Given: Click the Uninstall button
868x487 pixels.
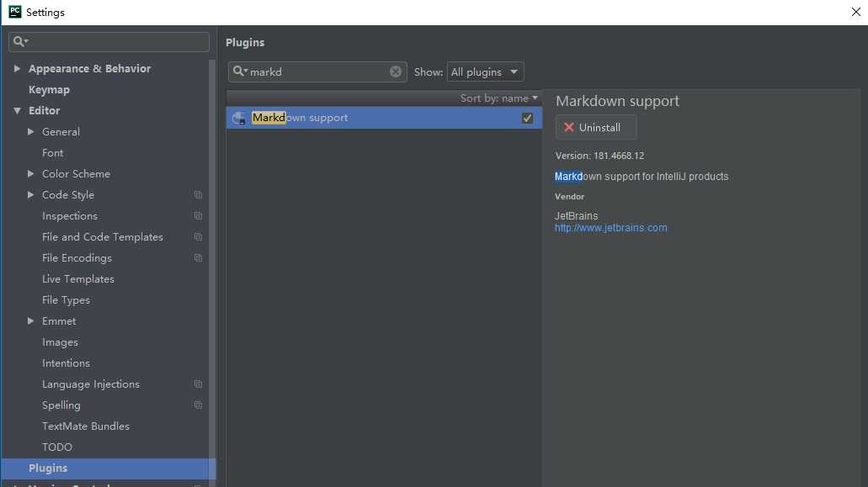Looking at the screenshot, I should (596, 127).
